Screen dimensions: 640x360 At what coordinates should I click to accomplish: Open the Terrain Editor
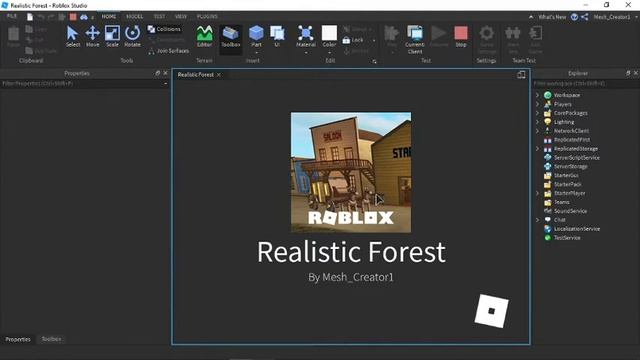pyautogui.click(x=204, y=33)
